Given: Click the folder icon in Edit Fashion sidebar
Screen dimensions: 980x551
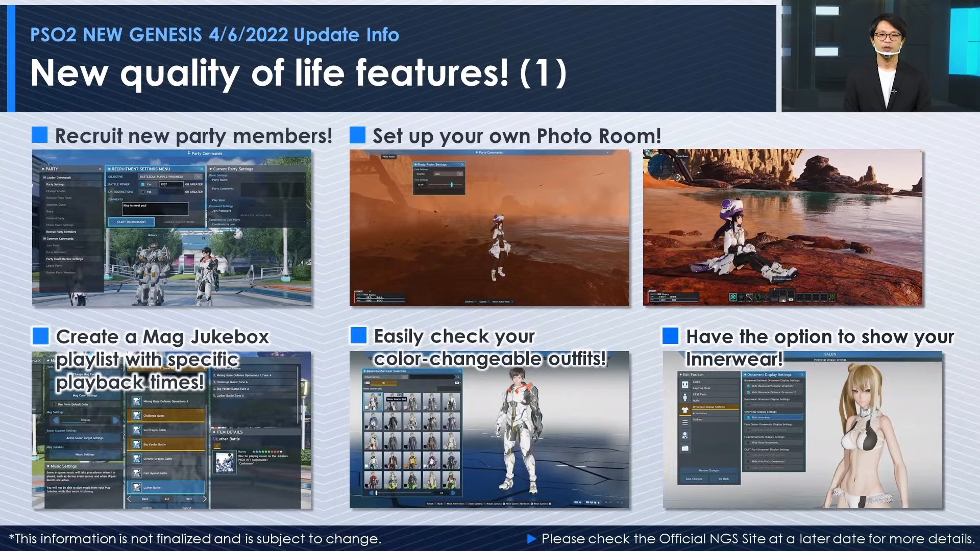Looking at the screenshot, I should 685,448.
